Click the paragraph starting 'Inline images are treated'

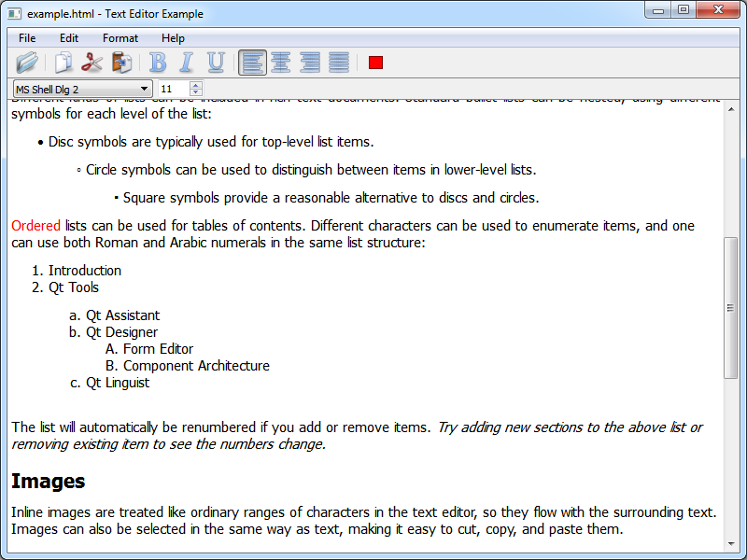pyautogui.click(x=364, y=521)
